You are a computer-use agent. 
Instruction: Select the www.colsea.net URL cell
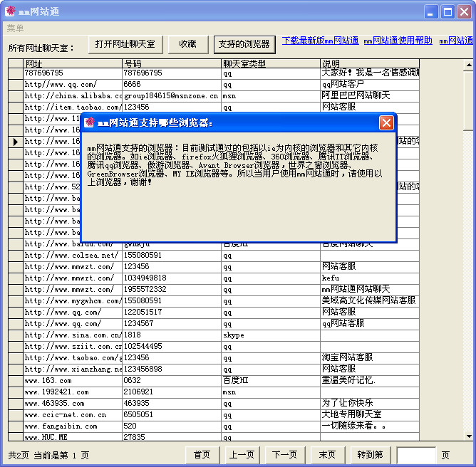click(73, 256)
